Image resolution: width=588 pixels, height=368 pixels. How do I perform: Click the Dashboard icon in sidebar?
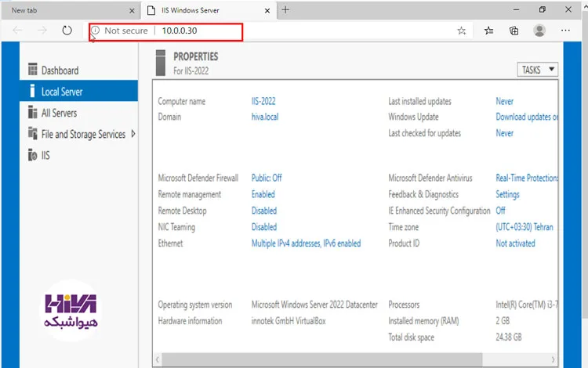tap(33, 69)
